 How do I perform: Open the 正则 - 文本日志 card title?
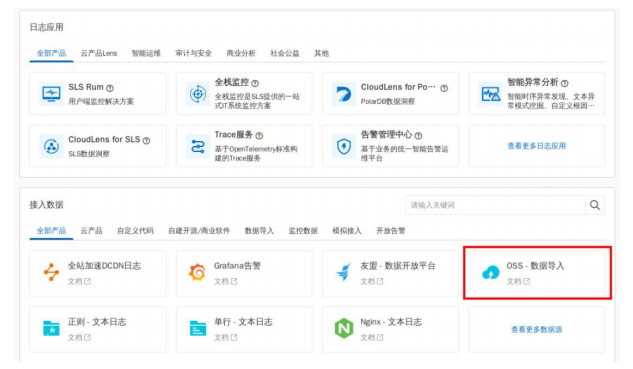coord(97,322)
